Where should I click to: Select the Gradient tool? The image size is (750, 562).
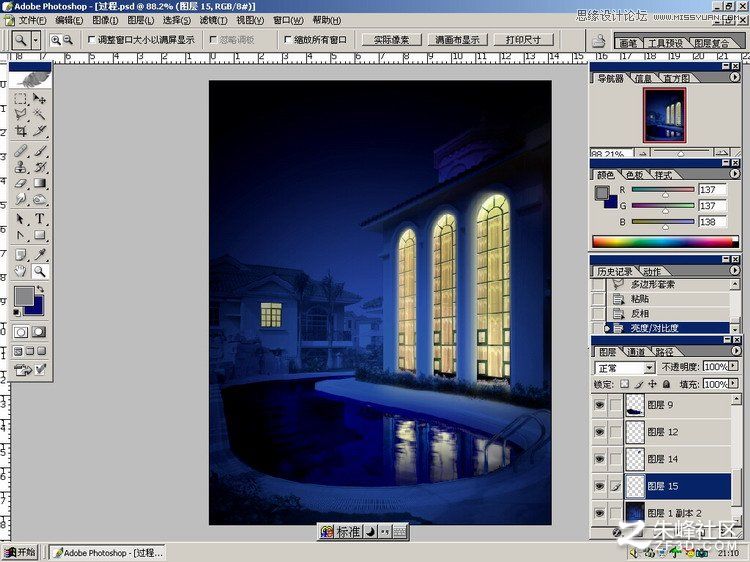point(40,183)
